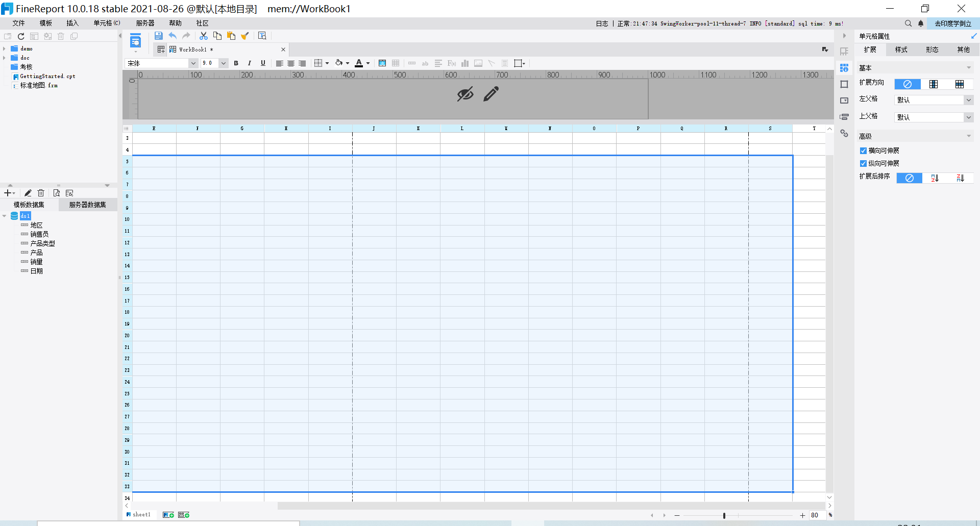Copy the selected cells
The height and width of the screenshot is (526, 980).
tap(217, 36)
